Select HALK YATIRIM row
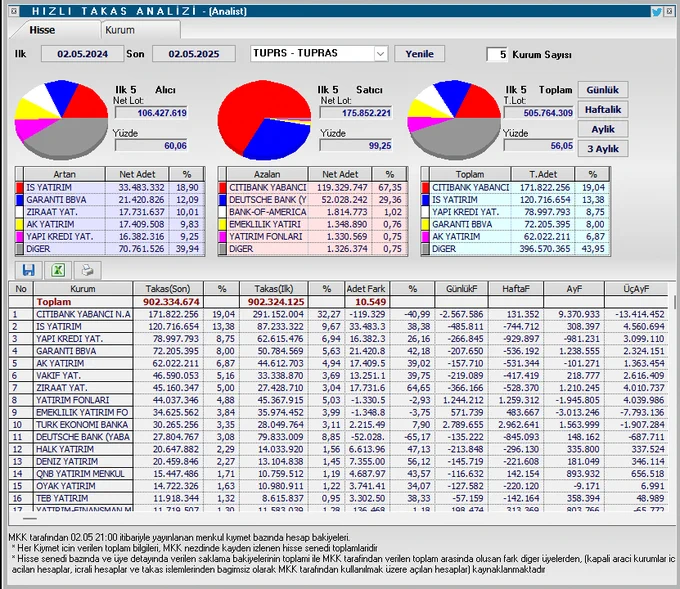The image size is (680, 589). tap(338, 449)
